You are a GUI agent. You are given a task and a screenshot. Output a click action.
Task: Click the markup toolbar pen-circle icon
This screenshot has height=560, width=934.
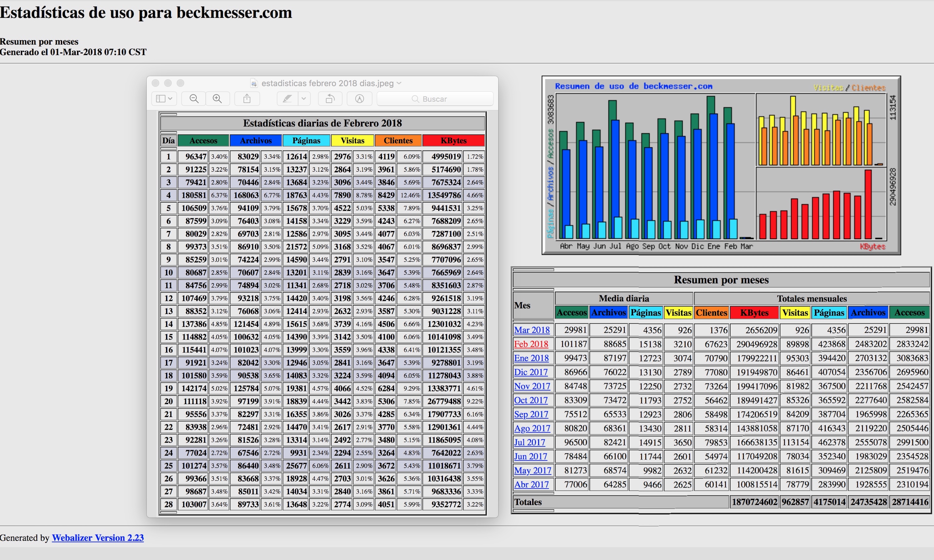pyautogui.click(x=360, y=99)
